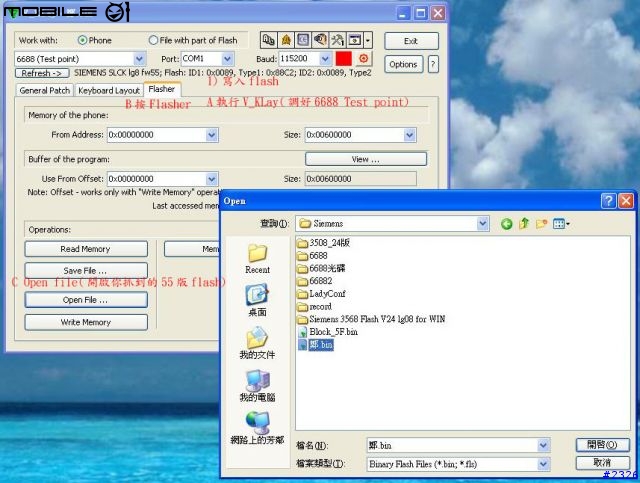640x483 pixels.
Task: Click the 'View ...' buffer button
Action: point(366,159)
